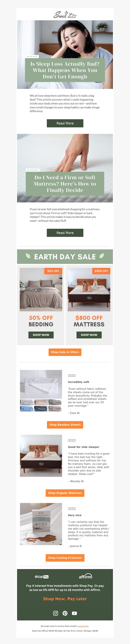130x644 pixels.
Task: Click the leaf icon left of Earth Day Sale
Action: tap(28, 256)
